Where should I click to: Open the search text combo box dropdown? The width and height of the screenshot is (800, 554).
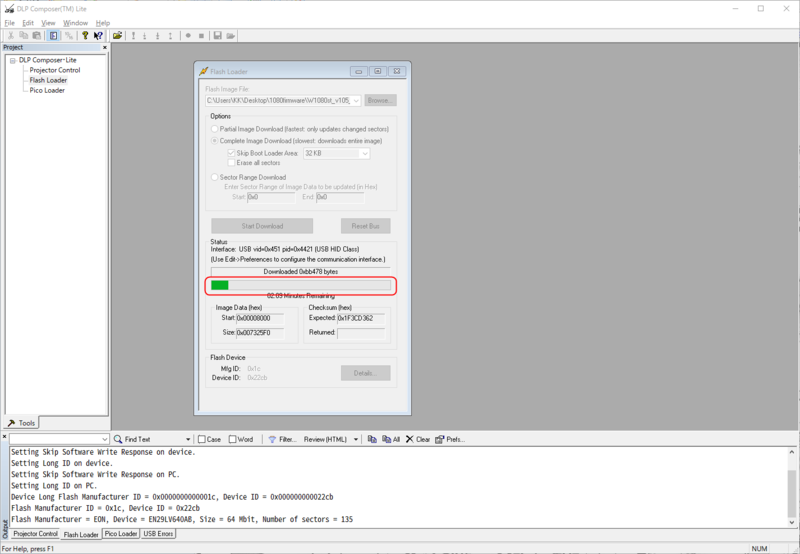(x=105, y=439)
